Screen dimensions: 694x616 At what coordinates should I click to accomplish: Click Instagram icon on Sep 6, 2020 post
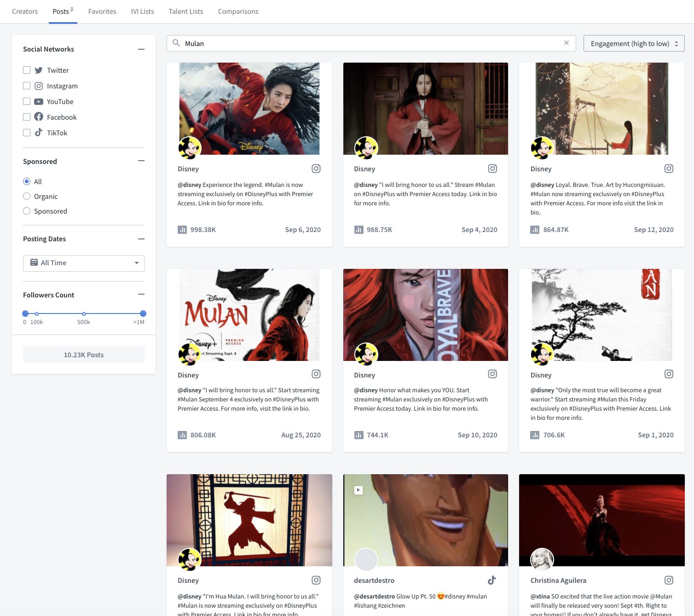click(x=316, y=169)
